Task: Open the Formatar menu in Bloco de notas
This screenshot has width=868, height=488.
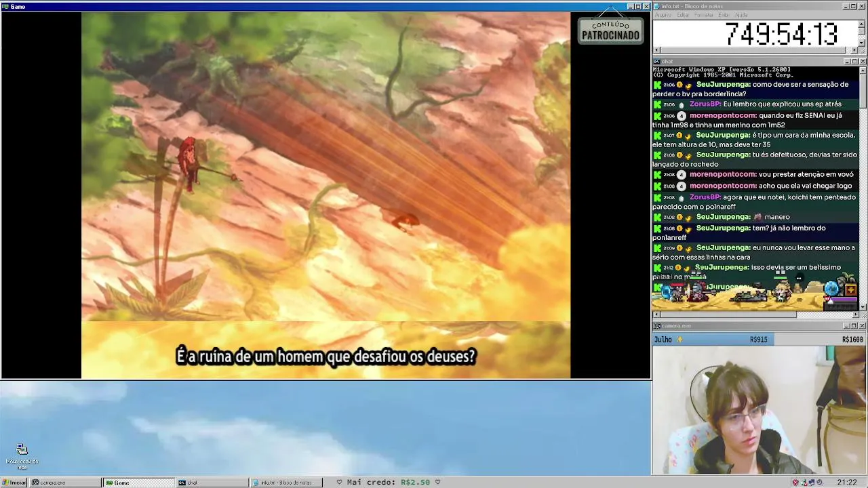Action: click(704, 15)
